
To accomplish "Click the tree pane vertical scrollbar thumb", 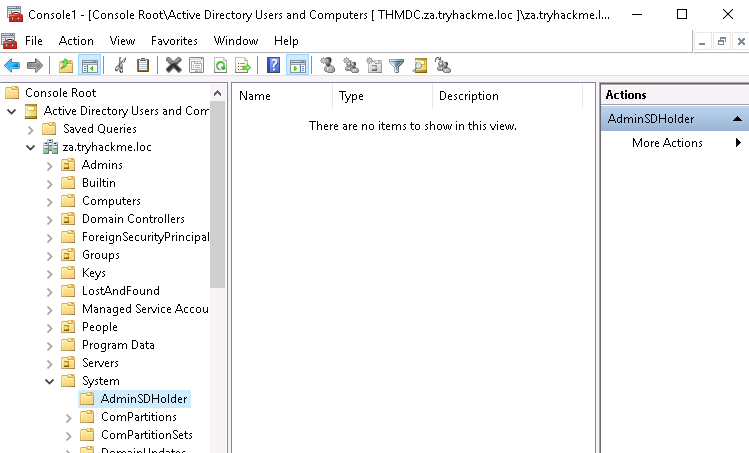I will point(218,194).
